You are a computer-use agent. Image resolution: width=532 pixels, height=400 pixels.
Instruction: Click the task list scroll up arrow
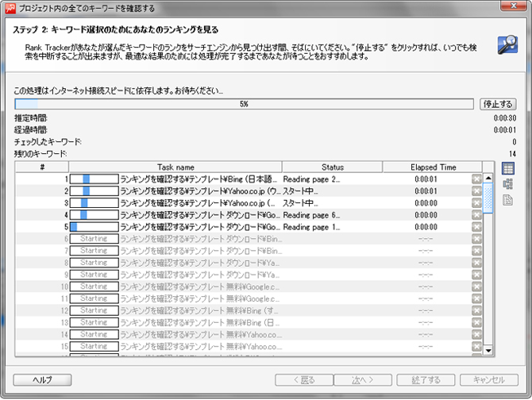pos(488,178)
